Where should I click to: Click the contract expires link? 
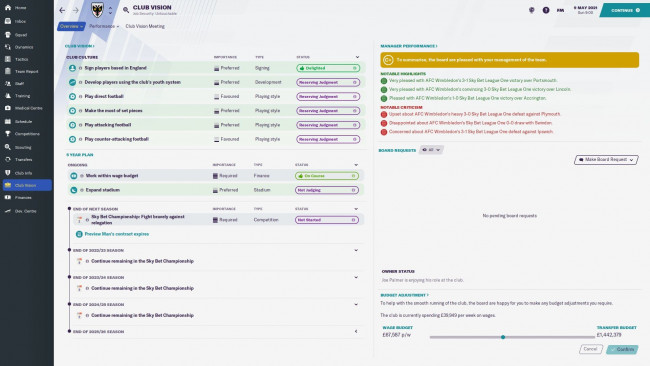tap(117, 234)
